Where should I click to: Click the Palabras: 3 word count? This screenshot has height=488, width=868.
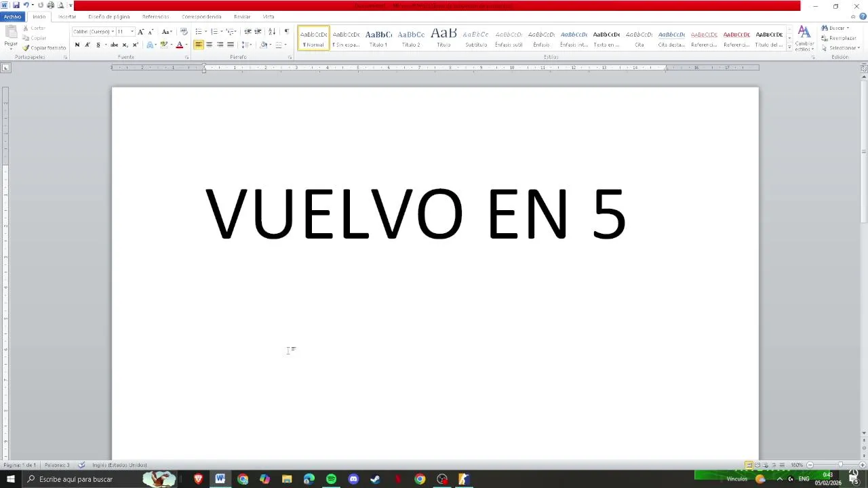click(x=57, y=465)
